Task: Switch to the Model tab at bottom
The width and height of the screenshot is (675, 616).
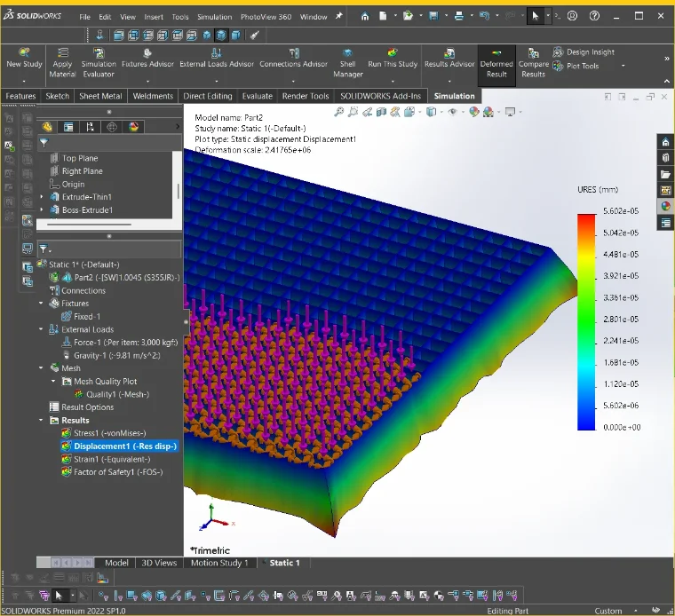Action: 116,563
